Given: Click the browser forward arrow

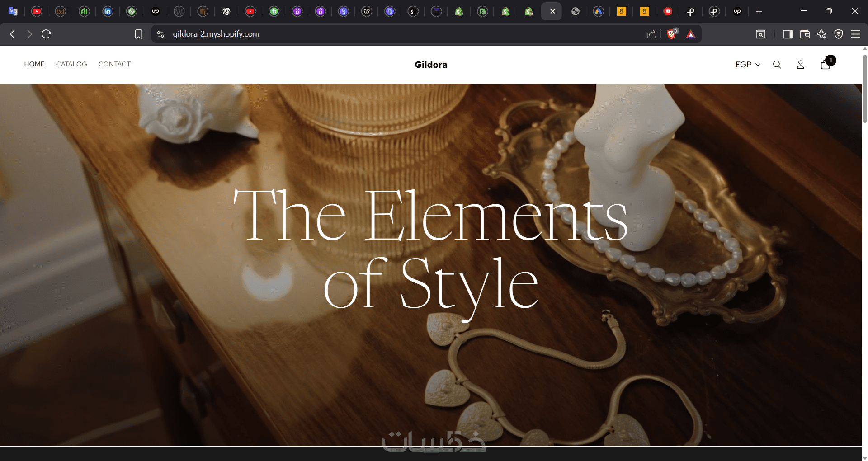Looking at the screenshot, I should pyautogui.click(x=29, y=34).
